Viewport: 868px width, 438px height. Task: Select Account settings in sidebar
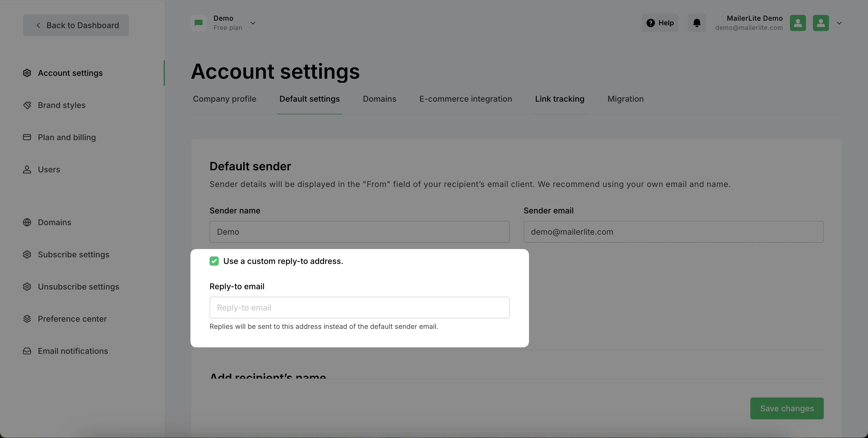(x=70, y=73)
